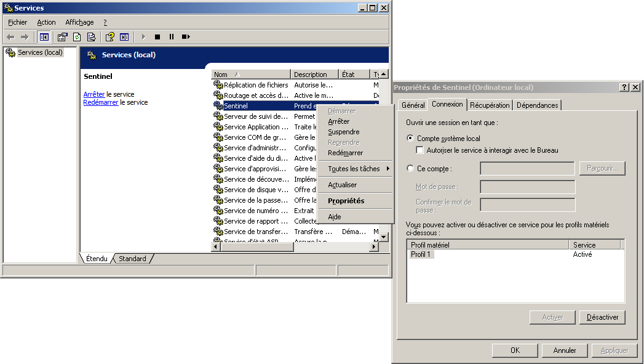Switch to the Étendu view tab
The height and width of the screenshot is (364, 644).
click(x=97, y=259)
